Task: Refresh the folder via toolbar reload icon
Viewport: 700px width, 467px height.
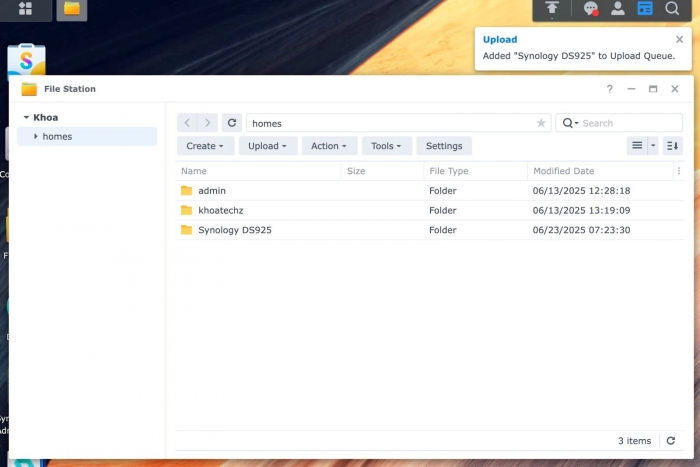Action: pyautogui.click(x=232, y=123)
